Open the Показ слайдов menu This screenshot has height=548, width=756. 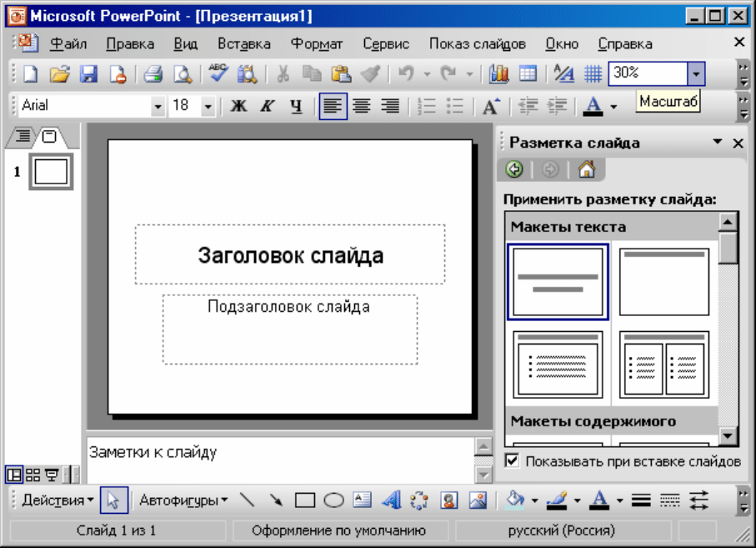478,44
